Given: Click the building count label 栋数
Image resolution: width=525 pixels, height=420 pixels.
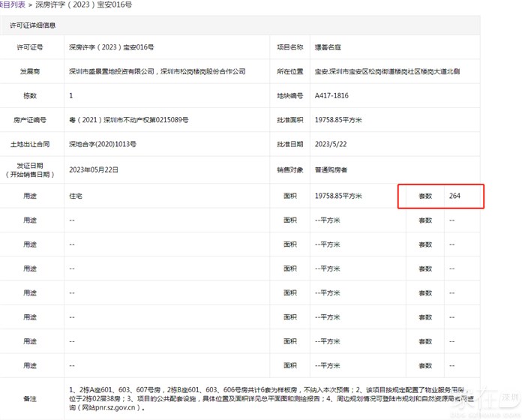Looking at the screenshot, I should click(x=30, y=96).
